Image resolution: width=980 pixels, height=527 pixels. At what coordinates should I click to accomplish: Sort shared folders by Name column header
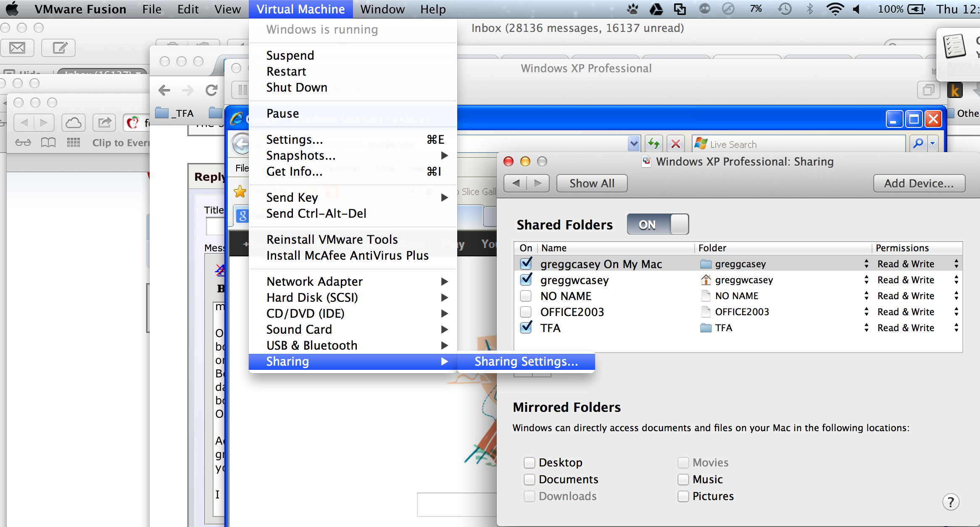[616, 248]
